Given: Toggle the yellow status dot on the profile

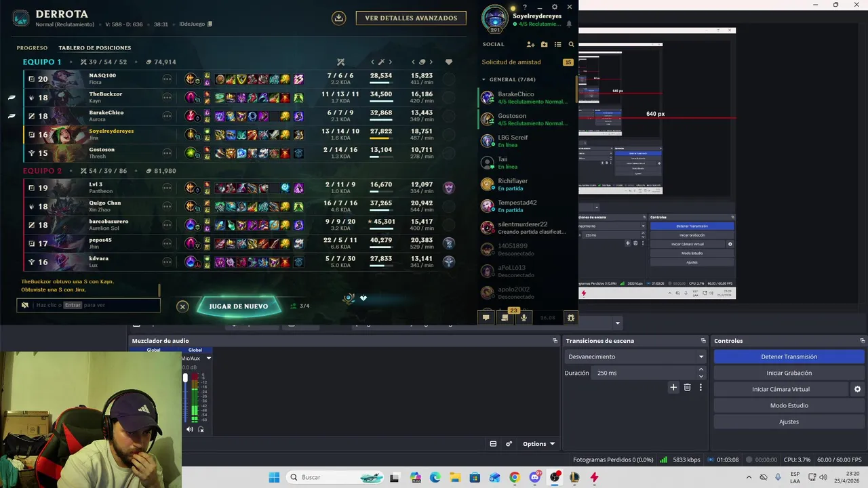Looking at the screenshot, I should (x=513, y=9).
